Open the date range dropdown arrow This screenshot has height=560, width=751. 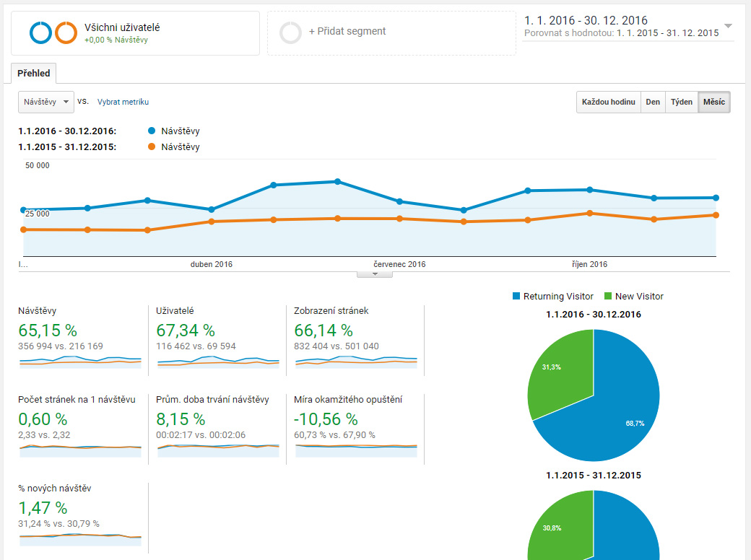coord(728,26)
